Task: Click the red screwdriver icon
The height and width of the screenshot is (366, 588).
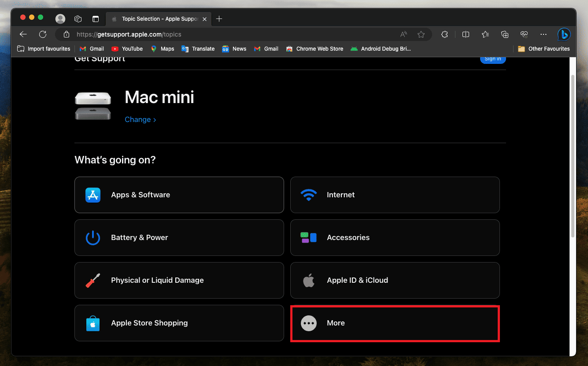Action: pos(93,280)
